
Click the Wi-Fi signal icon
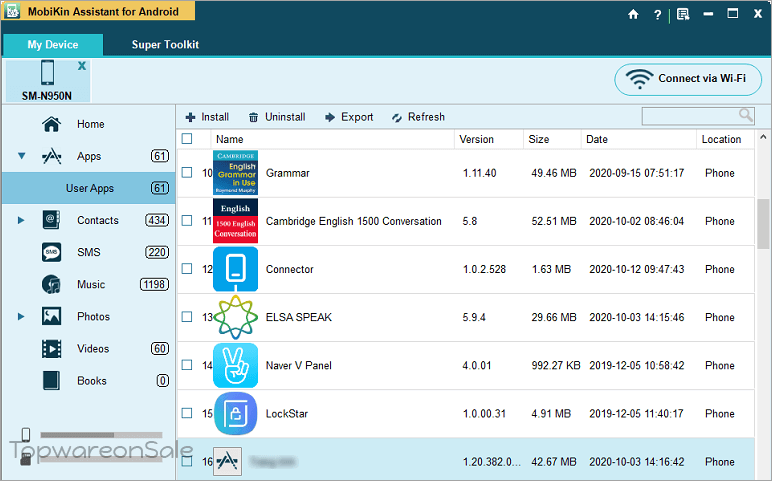(x=639, y=79)
